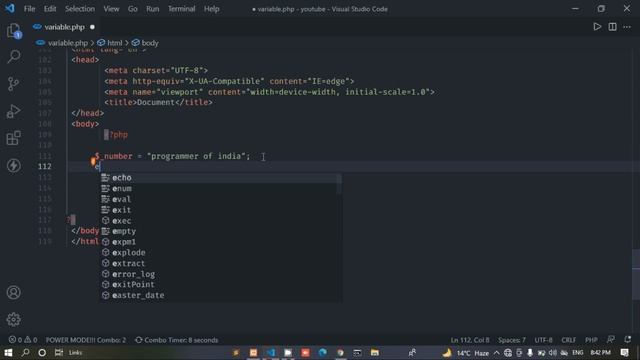Open the Help menu
The height and width of the screenshot is (360, 640).
tap(211, 9)
